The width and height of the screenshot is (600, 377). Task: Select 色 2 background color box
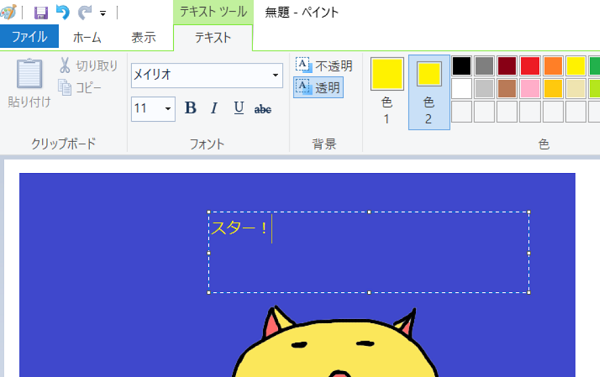(429, 92)
